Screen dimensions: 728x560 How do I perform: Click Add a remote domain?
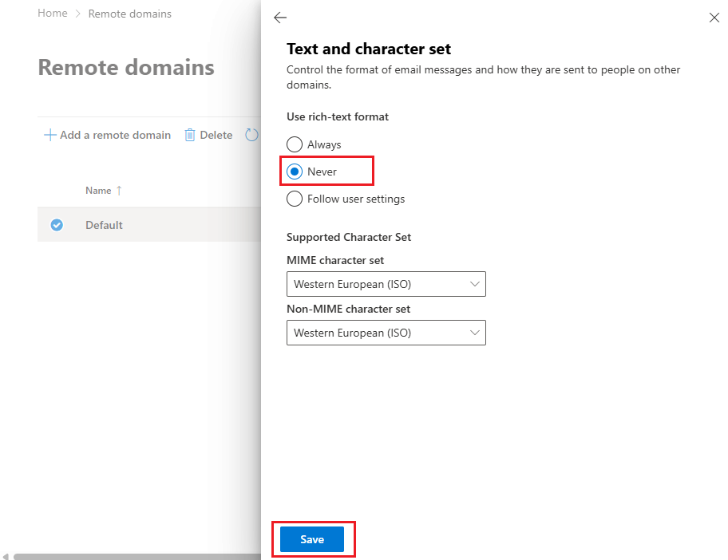point(107,135)
